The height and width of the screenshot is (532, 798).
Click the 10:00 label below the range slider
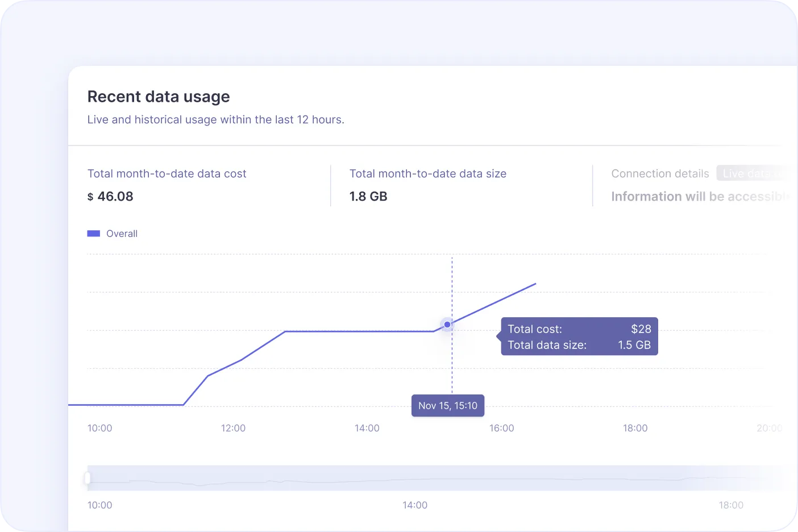click(99, 505)
